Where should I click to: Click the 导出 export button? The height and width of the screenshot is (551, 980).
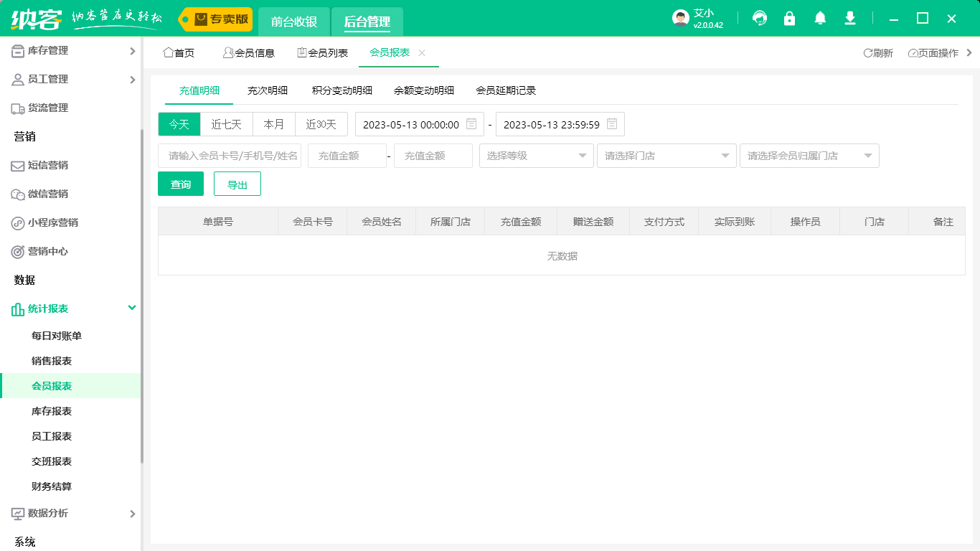[x=237, y=184]
